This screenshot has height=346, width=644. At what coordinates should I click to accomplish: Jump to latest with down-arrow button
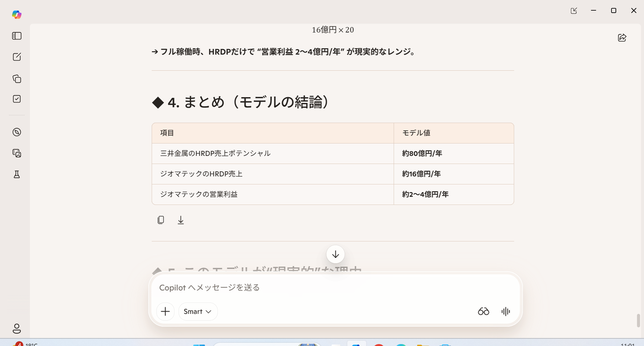pyautogui.click(x=336, y=254)
